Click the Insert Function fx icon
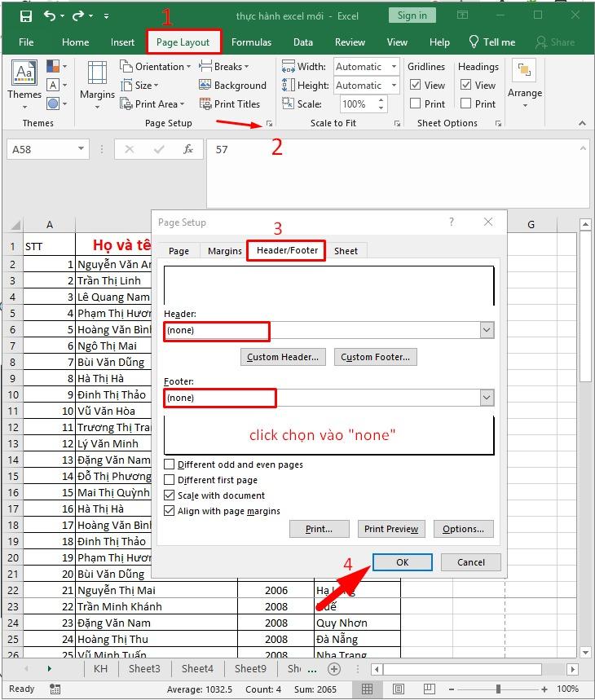This screenshot has height=700, width=595. click(x=188, y=149)
